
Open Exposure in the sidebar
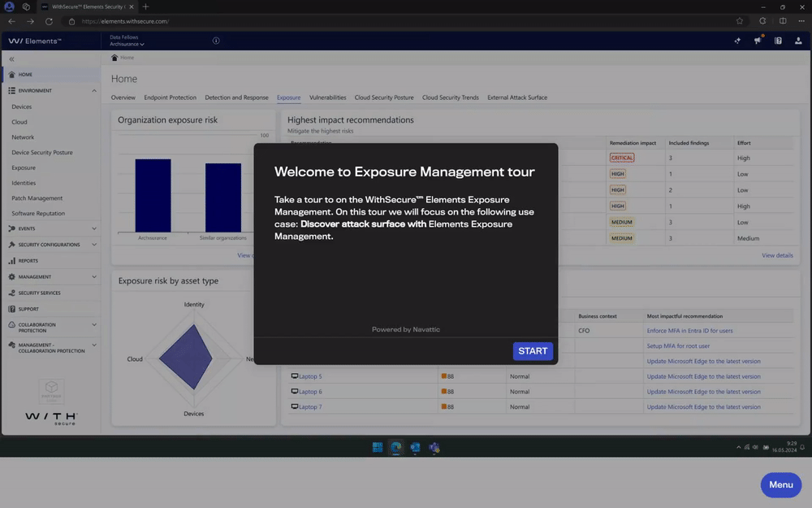tap(24, 168)
